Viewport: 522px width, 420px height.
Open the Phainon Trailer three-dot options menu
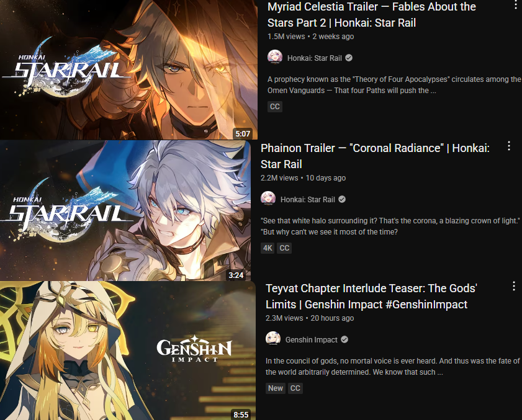coord(509,146)
